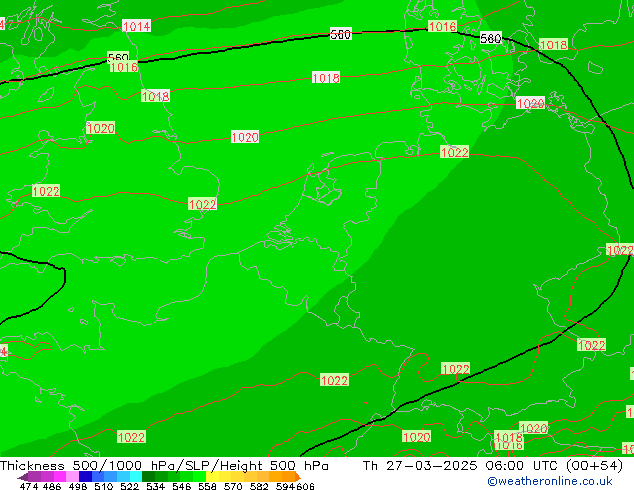Click the 1022 label over eastern France
Viewport: 634px width, 490px height.
tap(334, 380)
